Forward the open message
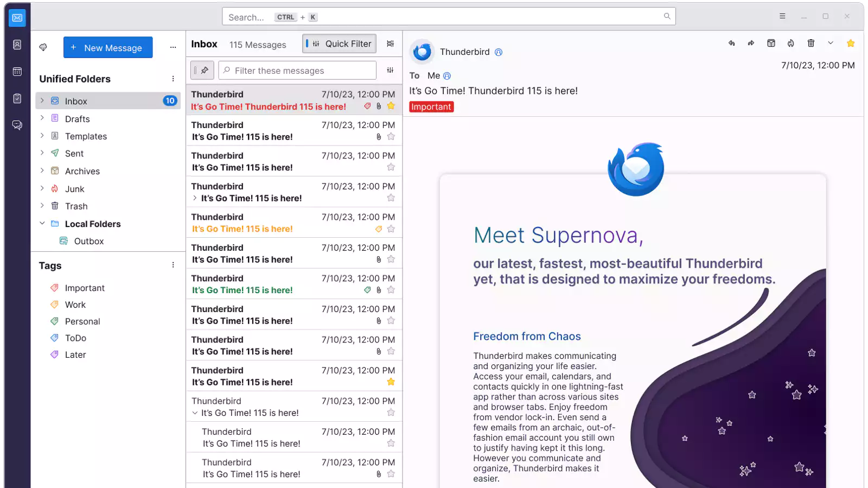The height and width of the screenshot is (488, 868). [751, 43]
